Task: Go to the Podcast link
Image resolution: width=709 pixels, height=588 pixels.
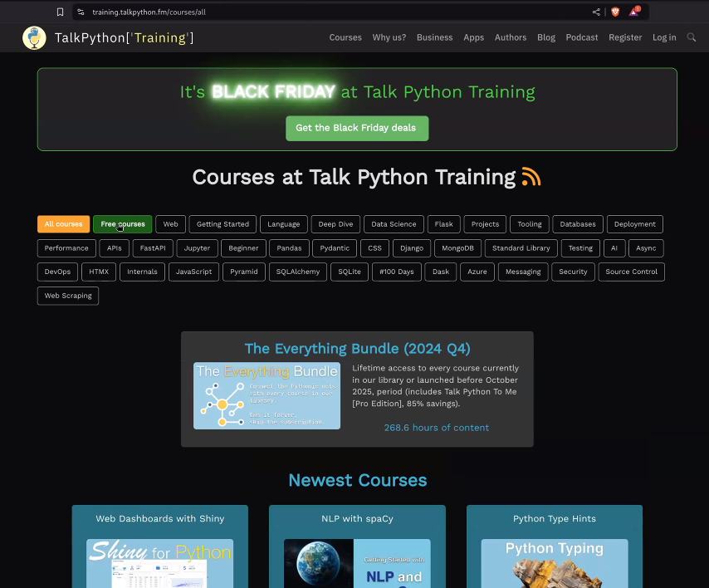Action: click(x=582, y=37)
